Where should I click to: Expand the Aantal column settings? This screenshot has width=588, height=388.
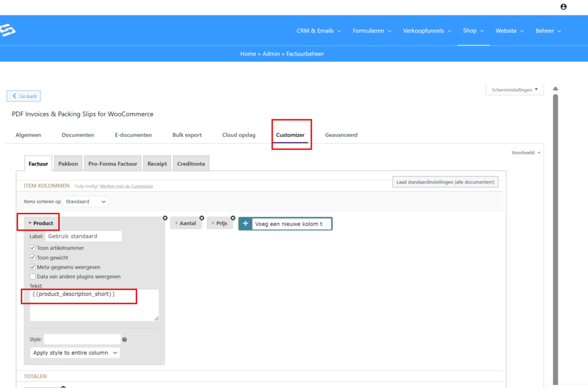pyautogui.click(x=187, y=223)
